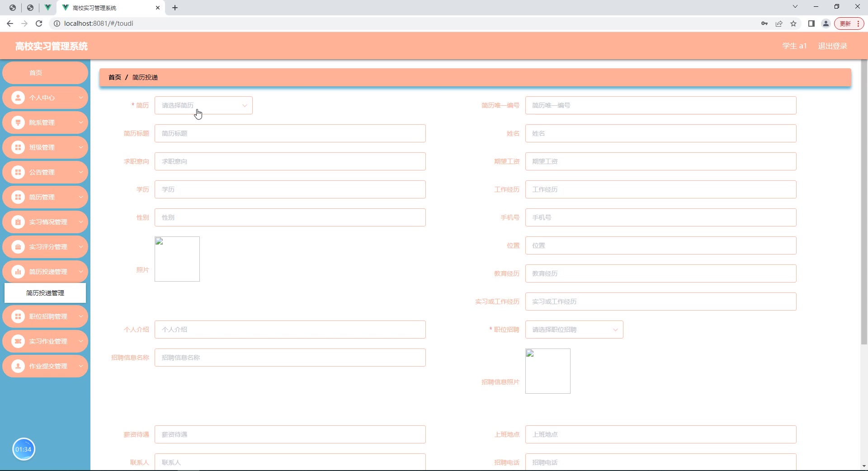Close the 高校实习管理系统 tab

[158, 8]
